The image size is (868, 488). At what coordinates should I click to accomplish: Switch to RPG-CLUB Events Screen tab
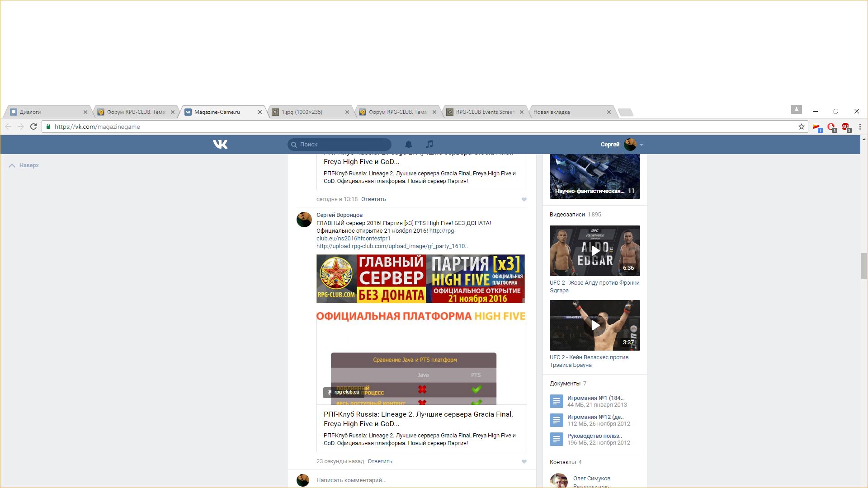(x=485, y=112)
